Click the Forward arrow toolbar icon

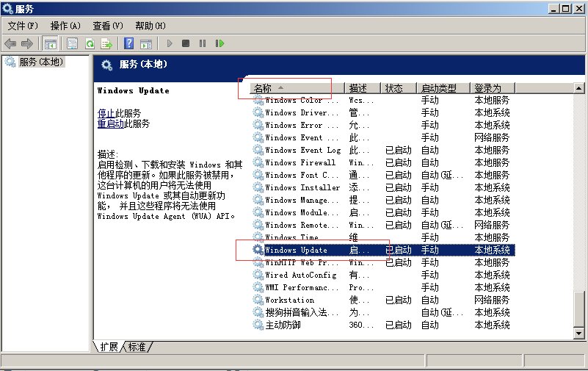pos(27,44)
